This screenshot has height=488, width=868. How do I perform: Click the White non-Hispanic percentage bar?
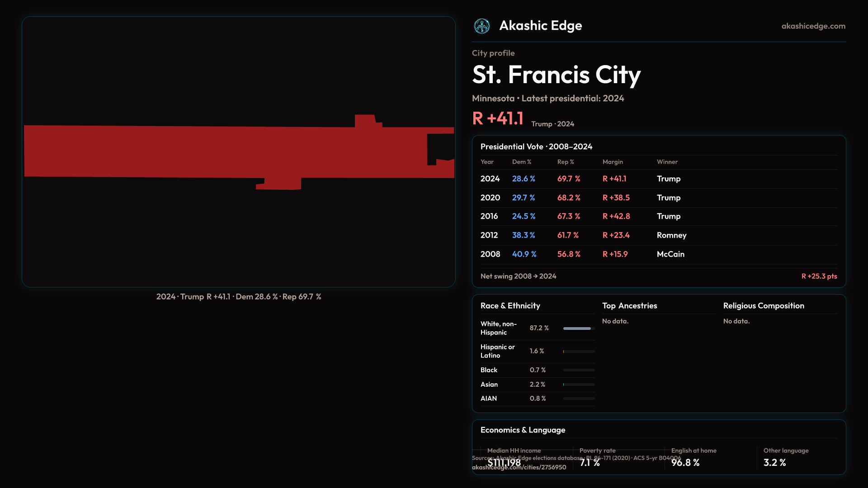click(x=579, y=328)
